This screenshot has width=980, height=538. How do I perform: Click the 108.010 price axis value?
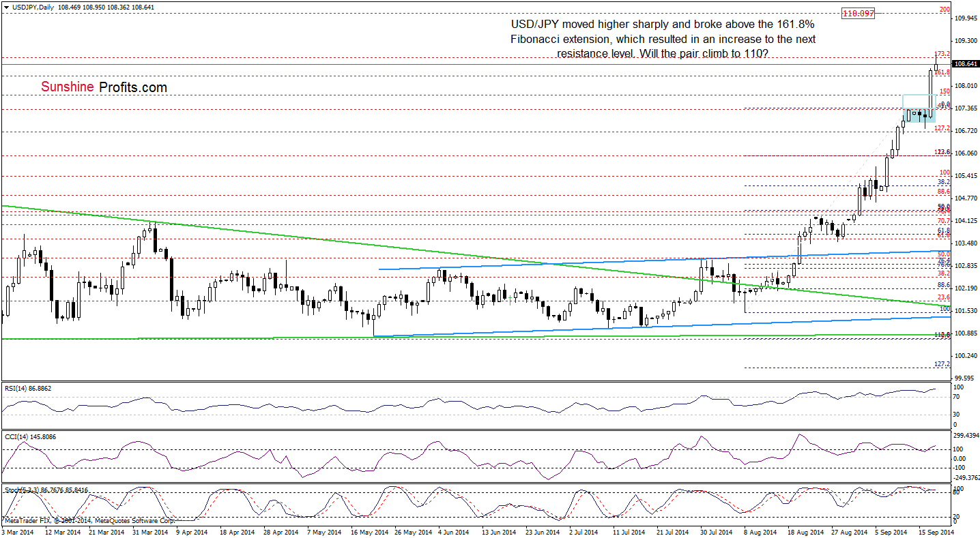[x=965, y=86]
